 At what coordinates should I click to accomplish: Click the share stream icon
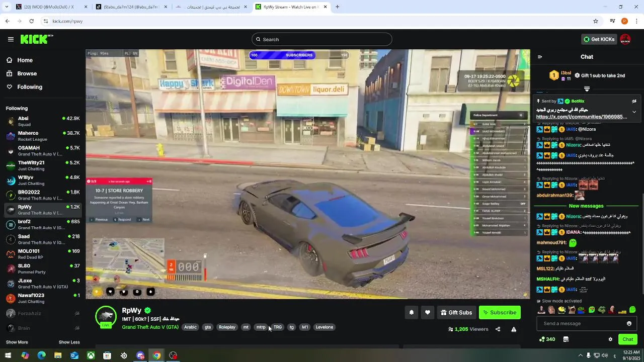[498, 329]
